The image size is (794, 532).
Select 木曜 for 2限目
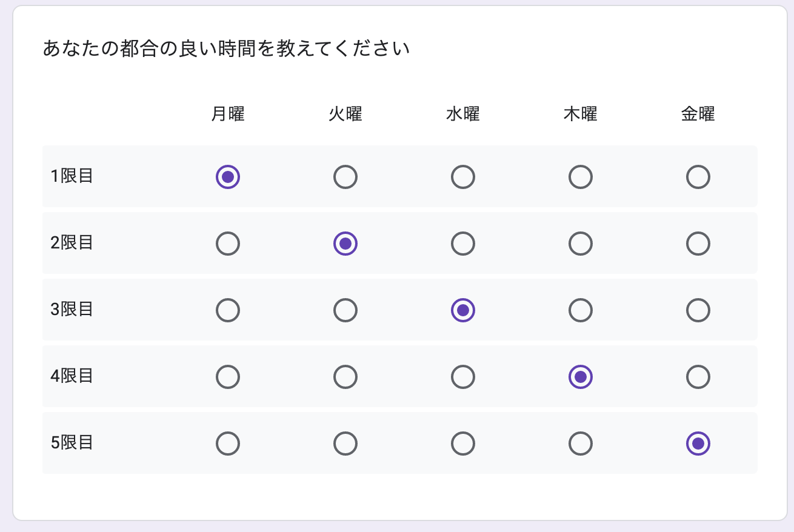581,244
